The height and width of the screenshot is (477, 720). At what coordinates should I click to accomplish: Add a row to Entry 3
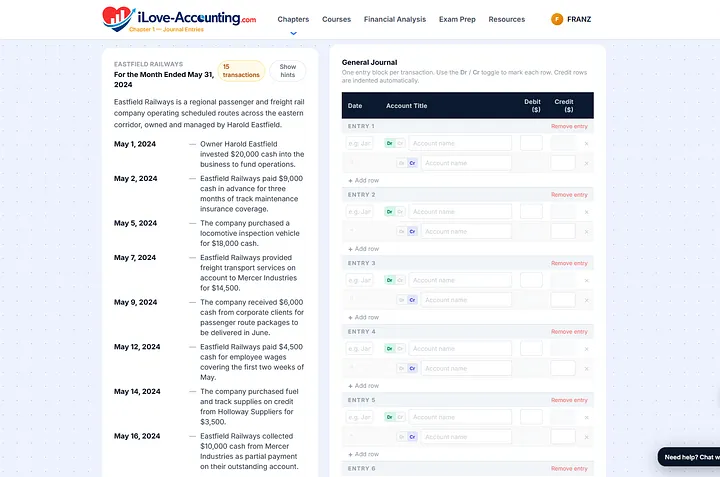[x=363, y=317]
